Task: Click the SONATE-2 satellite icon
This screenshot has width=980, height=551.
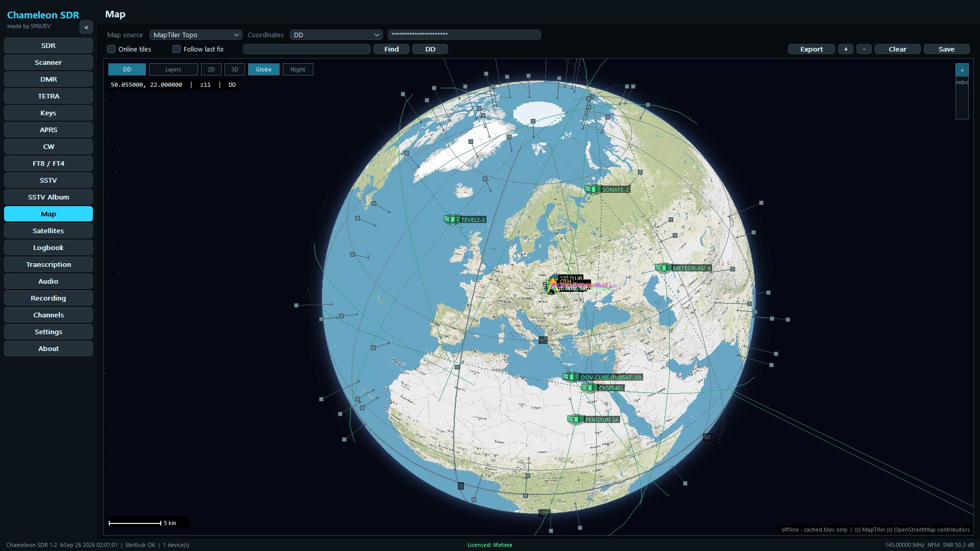Action: [592, 189]
